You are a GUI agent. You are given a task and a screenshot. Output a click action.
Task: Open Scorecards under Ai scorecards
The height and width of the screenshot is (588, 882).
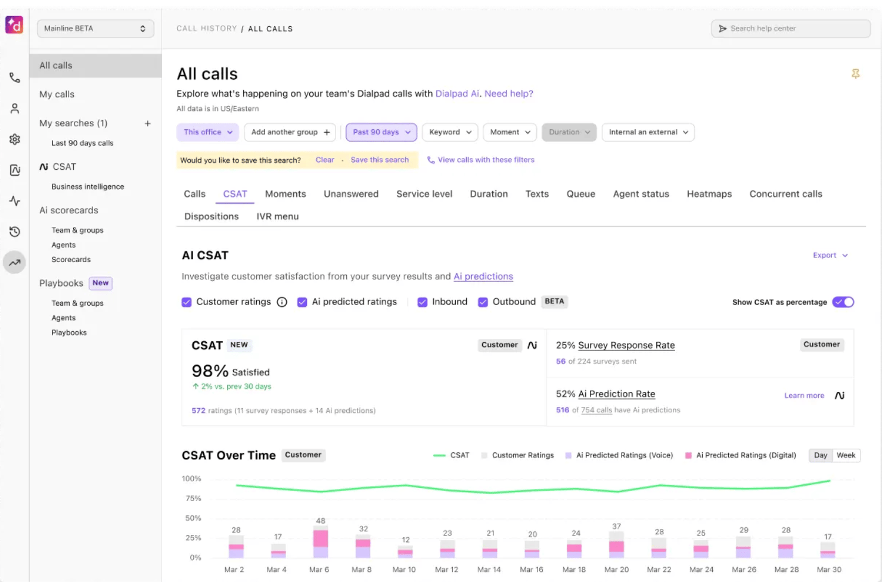[x=71, y=260]
